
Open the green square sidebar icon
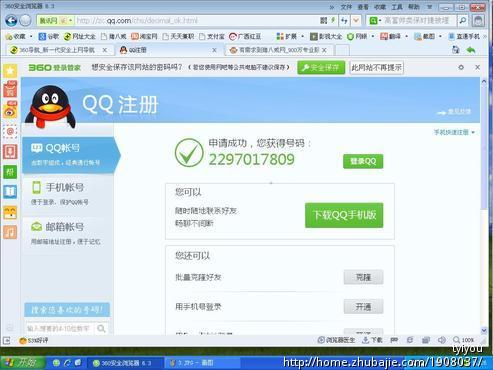(10, 172)
